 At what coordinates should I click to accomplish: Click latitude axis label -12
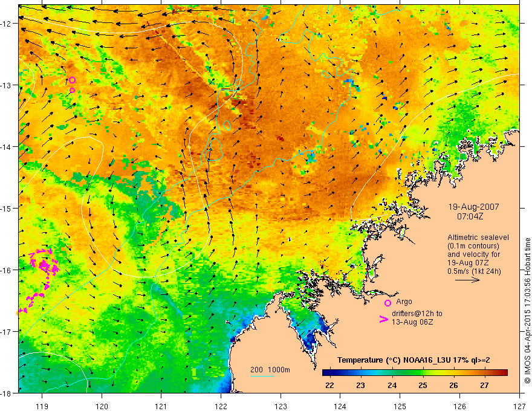click(x=7, y=24)
